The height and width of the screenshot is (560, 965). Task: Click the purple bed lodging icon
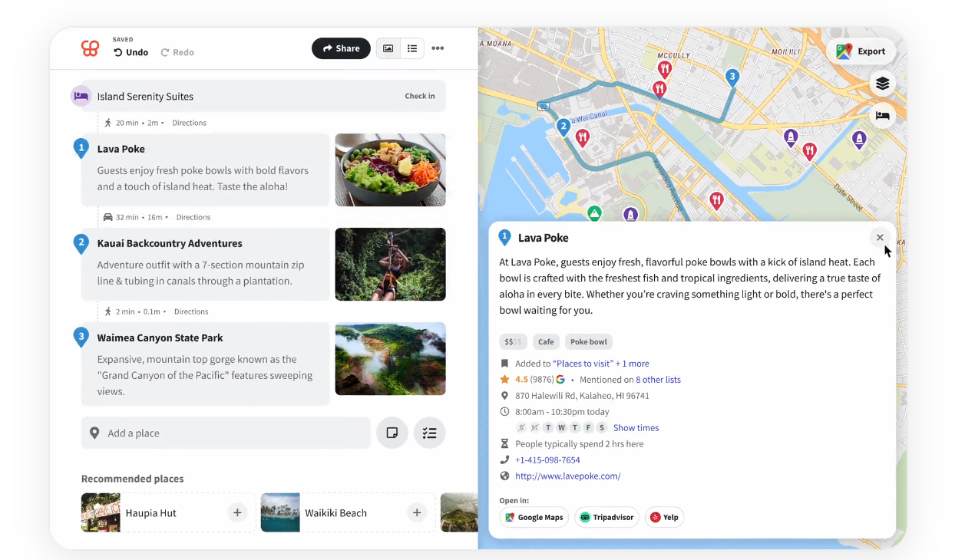[81, 96]
